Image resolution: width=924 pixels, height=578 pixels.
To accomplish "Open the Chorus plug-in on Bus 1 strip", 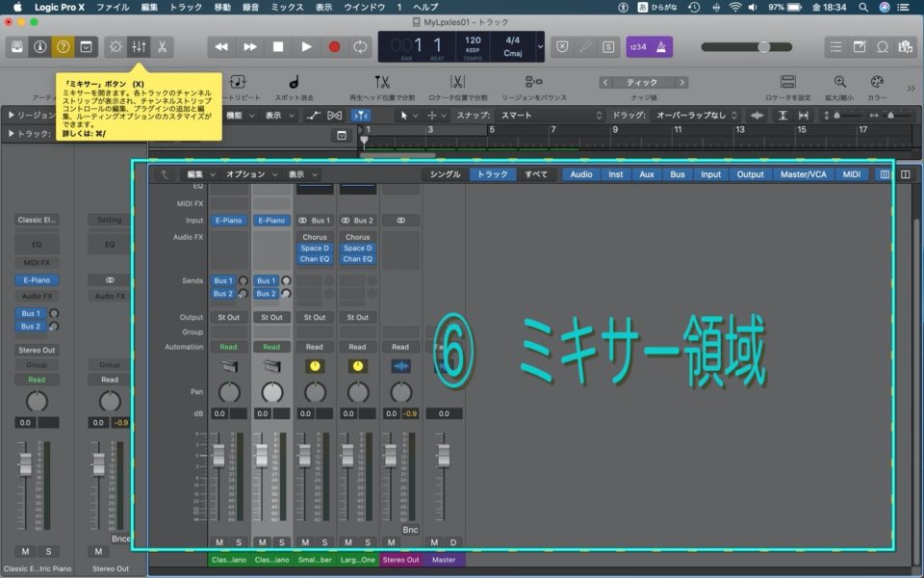I will [x=315, y=237].
